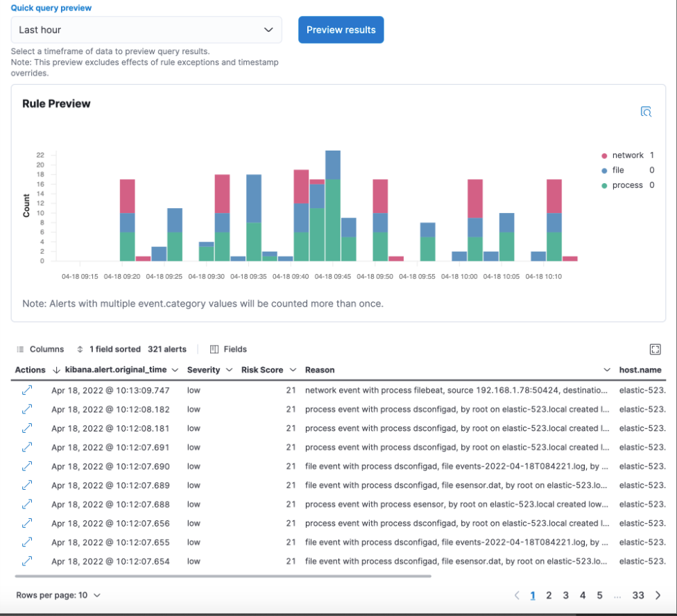677x616 pixels.
Task: Click Preview results button
Action: click(x=341, y=30)
